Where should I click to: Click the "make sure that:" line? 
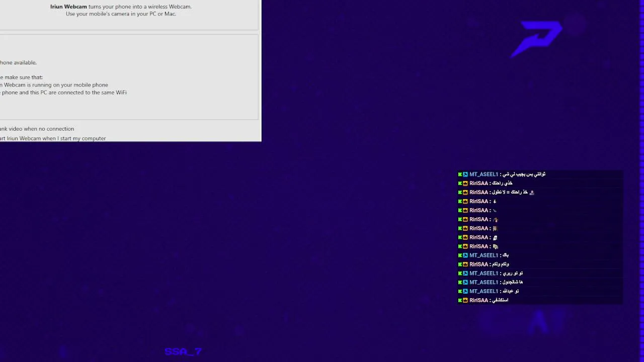(x=21, y=77)
